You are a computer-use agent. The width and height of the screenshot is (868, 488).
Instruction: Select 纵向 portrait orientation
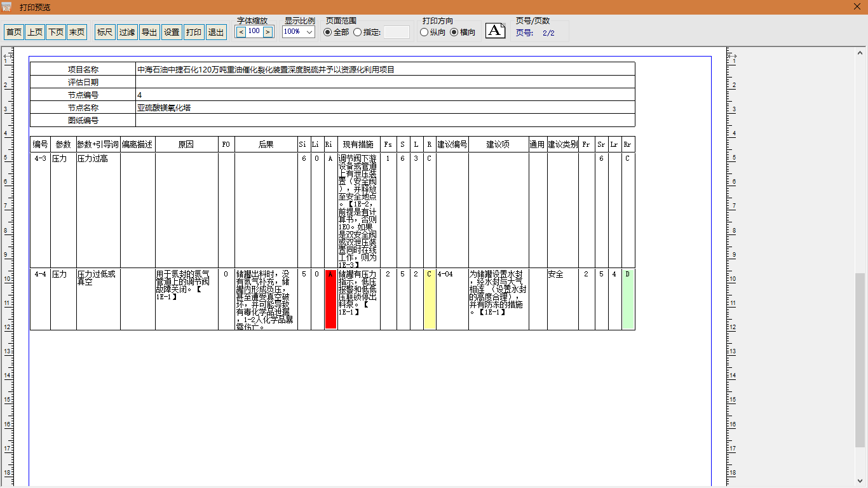[433, 32]
